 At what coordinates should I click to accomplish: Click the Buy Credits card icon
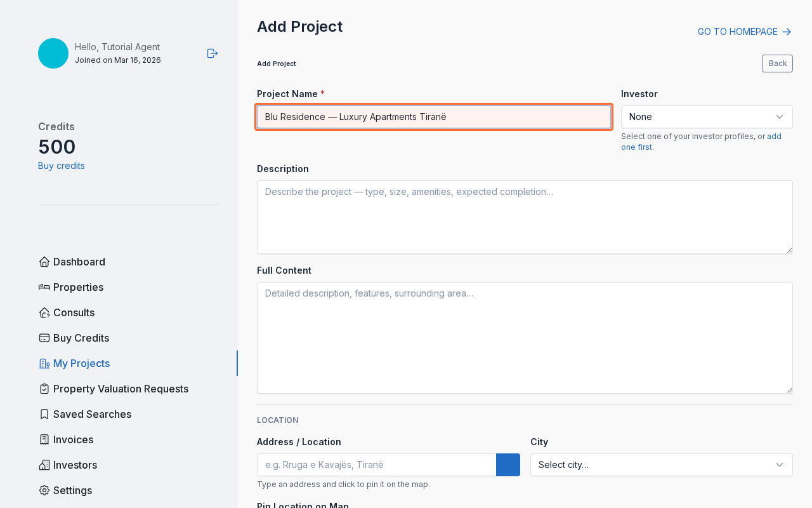pyautogui.click(x=43, y=338)
